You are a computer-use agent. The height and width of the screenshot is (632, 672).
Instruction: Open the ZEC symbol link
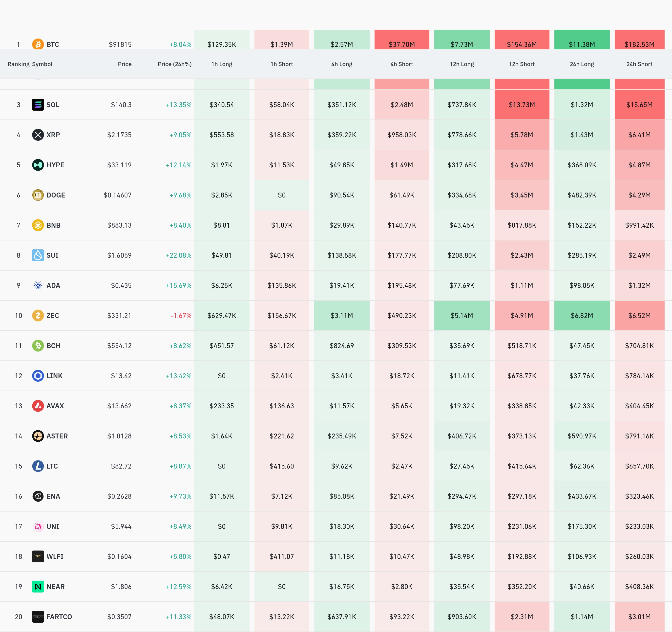coord(53,316)
